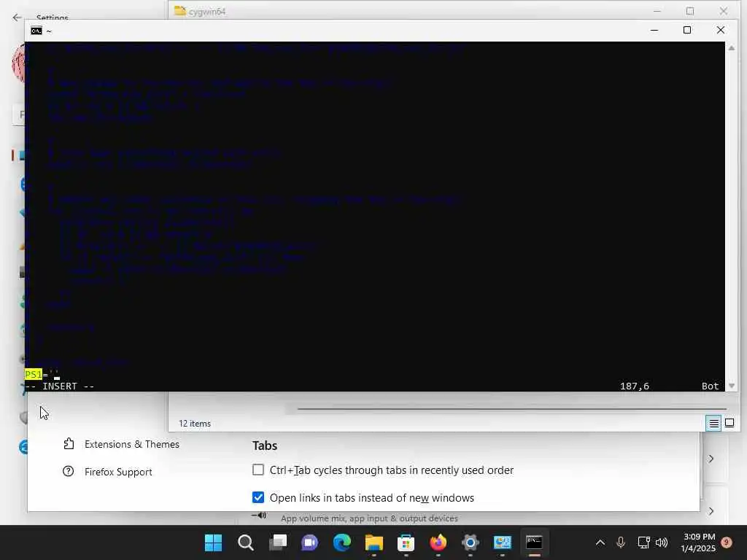Open Firefox Support link
This screenshot has width=747, height=560.
118,472
